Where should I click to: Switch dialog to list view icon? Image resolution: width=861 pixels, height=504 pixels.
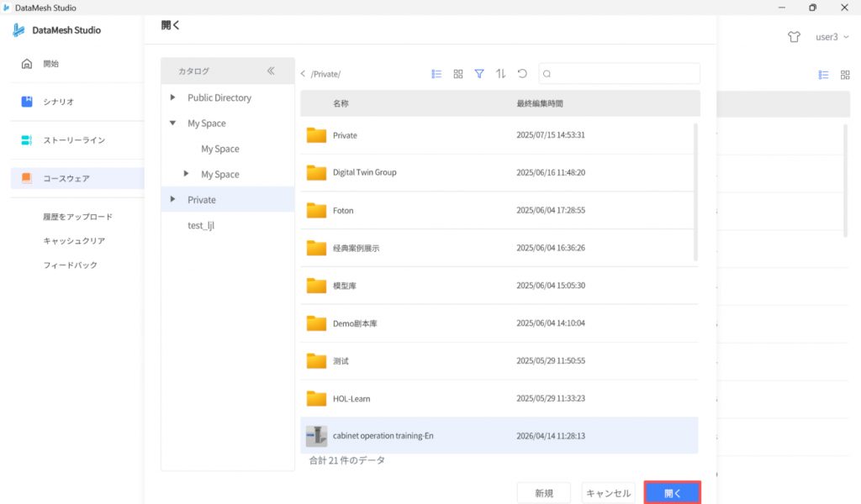[436, 74]
